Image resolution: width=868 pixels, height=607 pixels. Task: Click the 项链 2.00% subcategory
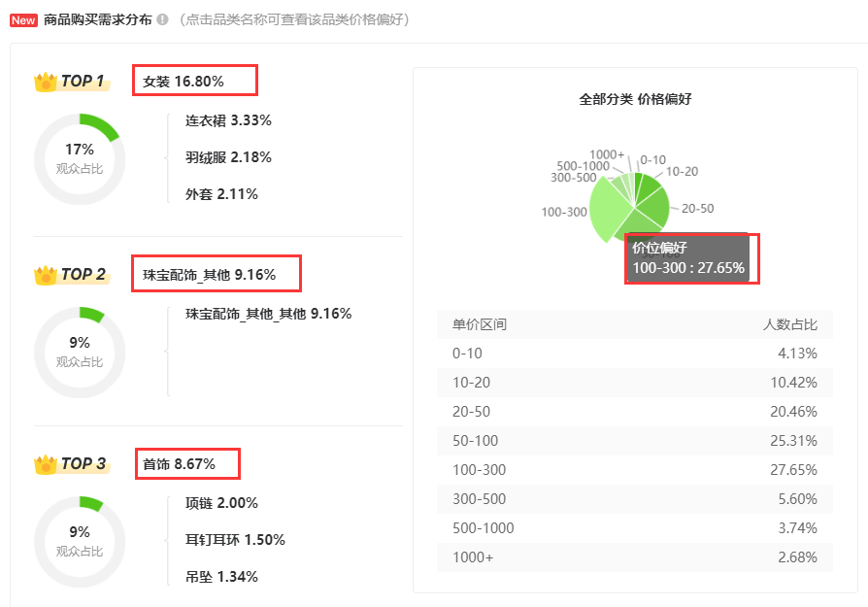click(x=221, y=503)
